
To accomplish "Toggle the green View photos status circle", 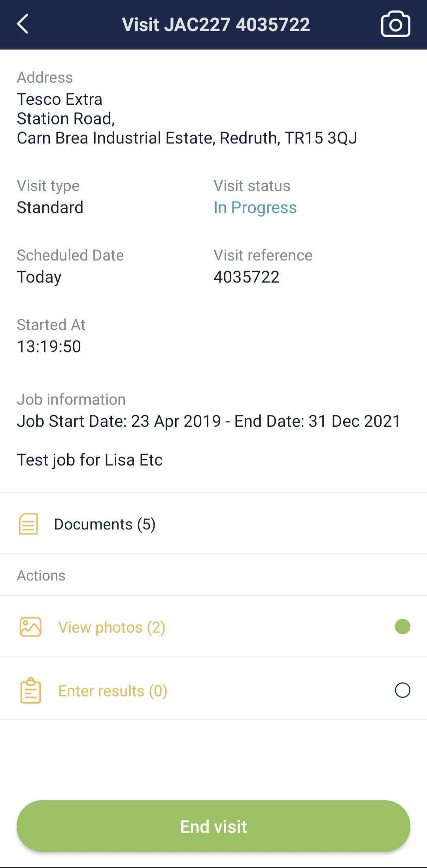I will [x=402, y=627].
